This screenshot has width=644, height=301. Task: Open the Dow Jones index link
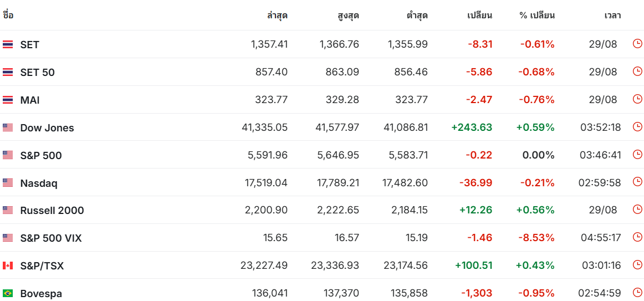47,127
